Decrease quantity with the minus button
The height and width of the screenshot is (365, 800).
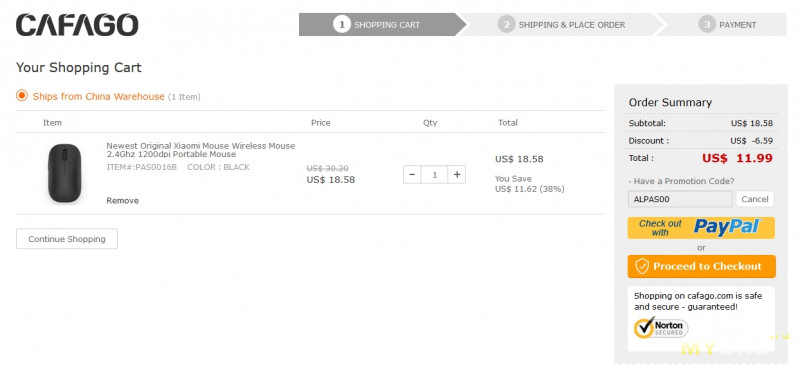coord(412,175)
